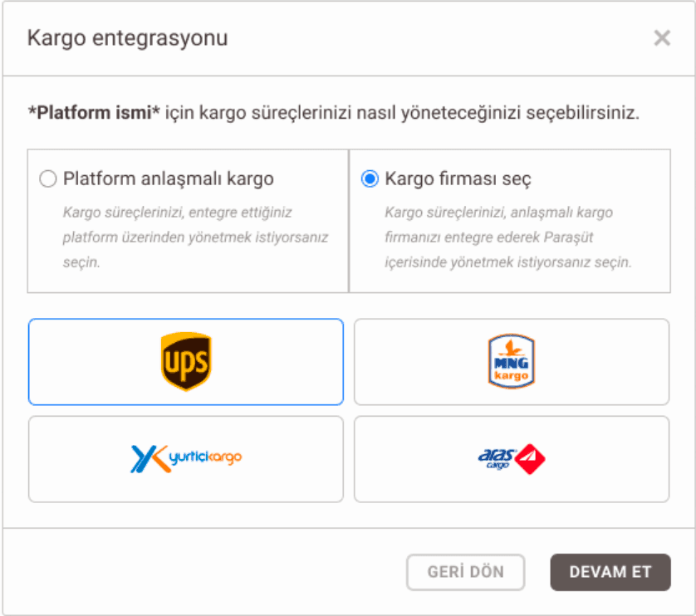This screenshot has width=696, height=616.
Task: Click the bold '*Platform ismi*' text
Action: pyautogui.click(x=94, y=113)
